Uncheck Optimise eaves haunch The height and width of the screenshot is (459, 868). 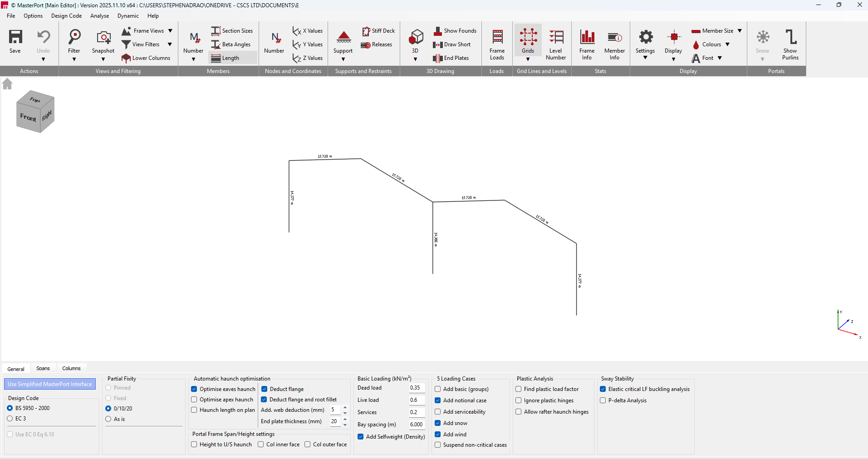194,389
